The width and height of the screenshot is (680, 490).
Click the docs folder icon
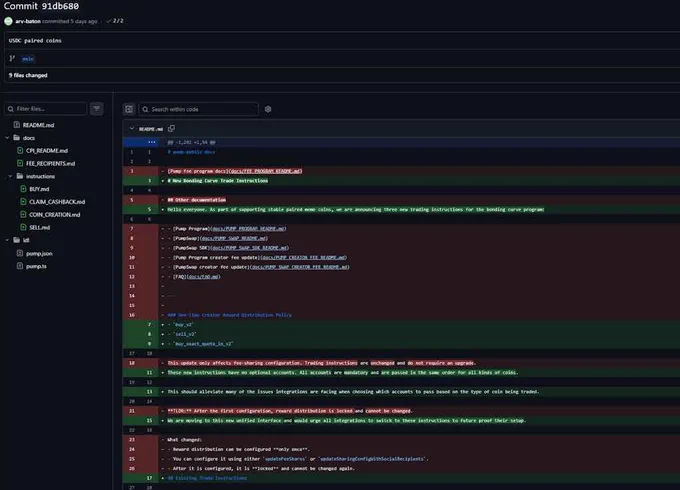17,138
